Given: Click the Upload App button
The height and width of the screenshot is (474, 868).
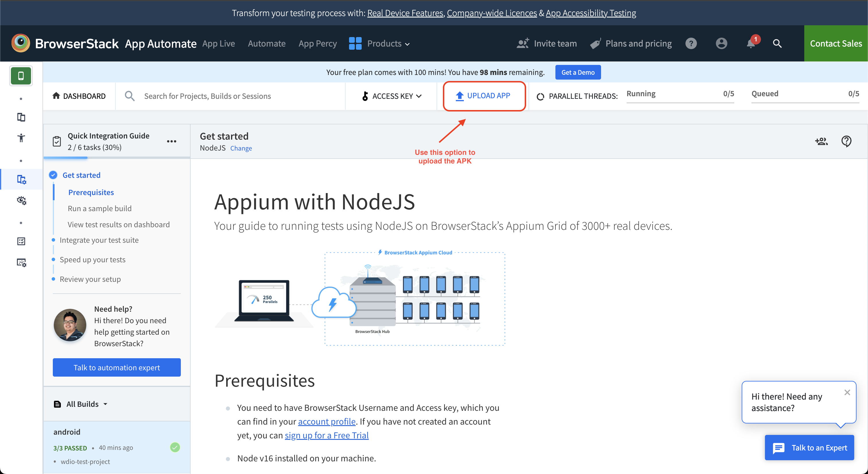Looking at the screenshot, I should 484,96.
